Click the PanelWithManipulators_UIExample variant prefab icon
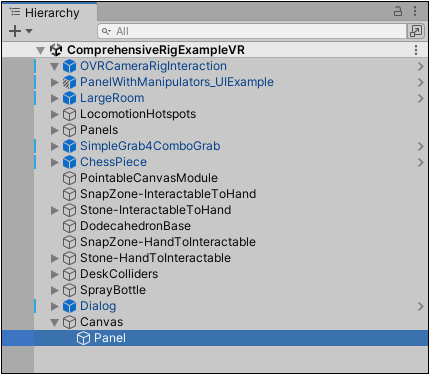This screenshot has width=430, height=375. click(69, 82)
